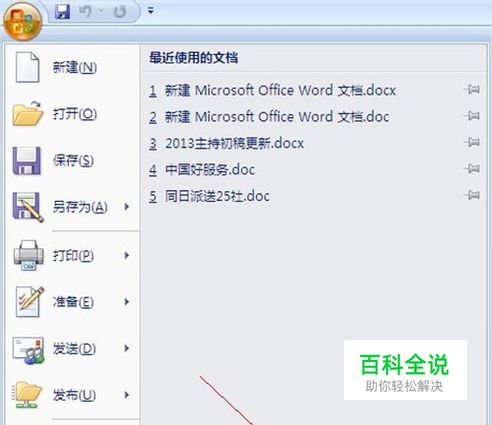Expand the 另存为 submenu arrow

(127, 207)
